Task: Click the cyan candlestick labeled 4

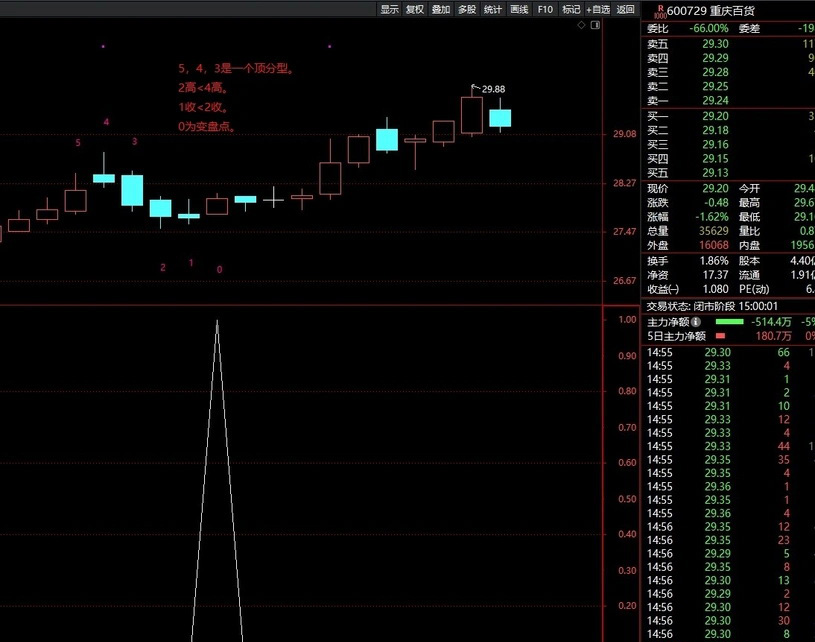Action: [x=104, y=178]
